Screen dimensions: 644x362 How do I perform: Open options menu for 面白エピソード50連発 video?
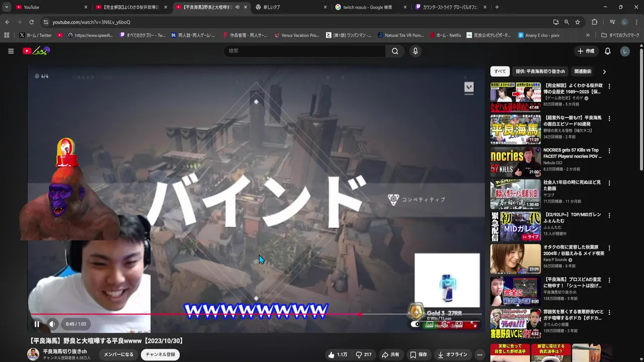tap(609, 119)
